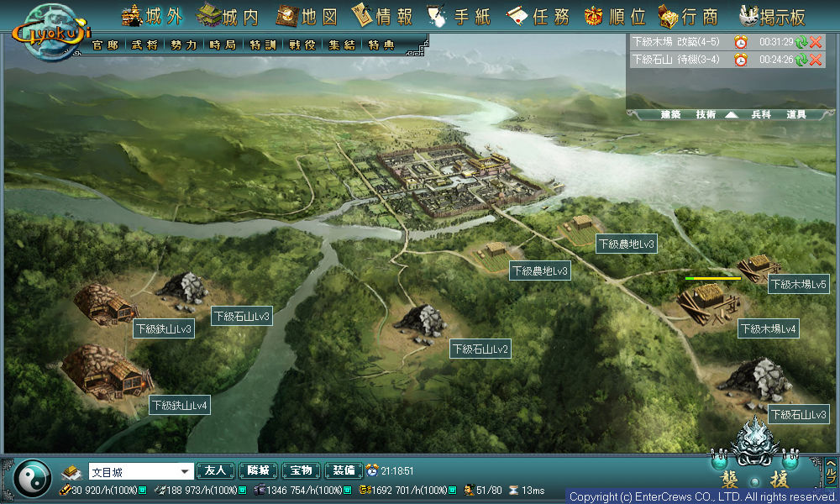
Task: Open the 任務 missions menu
Action: 538,17
